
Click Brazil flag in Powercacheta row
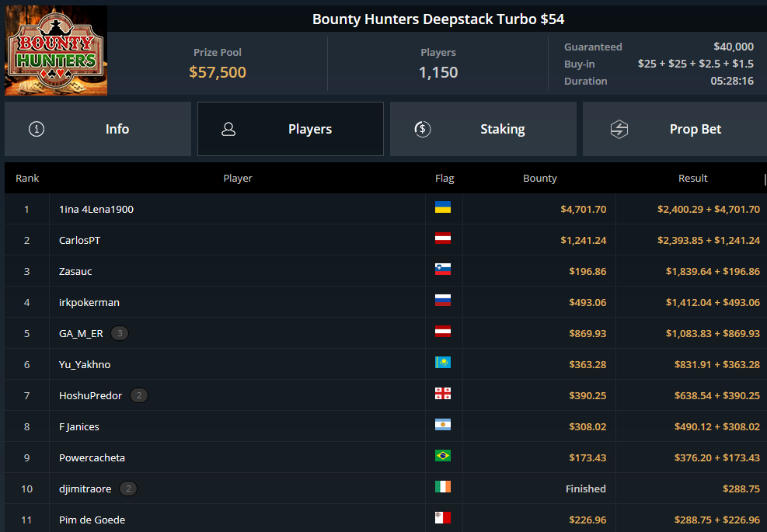tap(443, 456)
